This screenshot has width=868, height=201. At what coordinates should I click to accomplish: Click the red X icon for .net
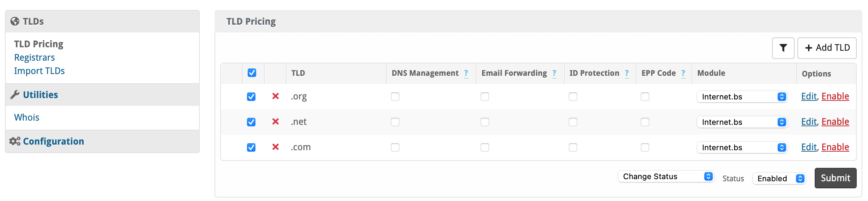(x=276, y=122)
